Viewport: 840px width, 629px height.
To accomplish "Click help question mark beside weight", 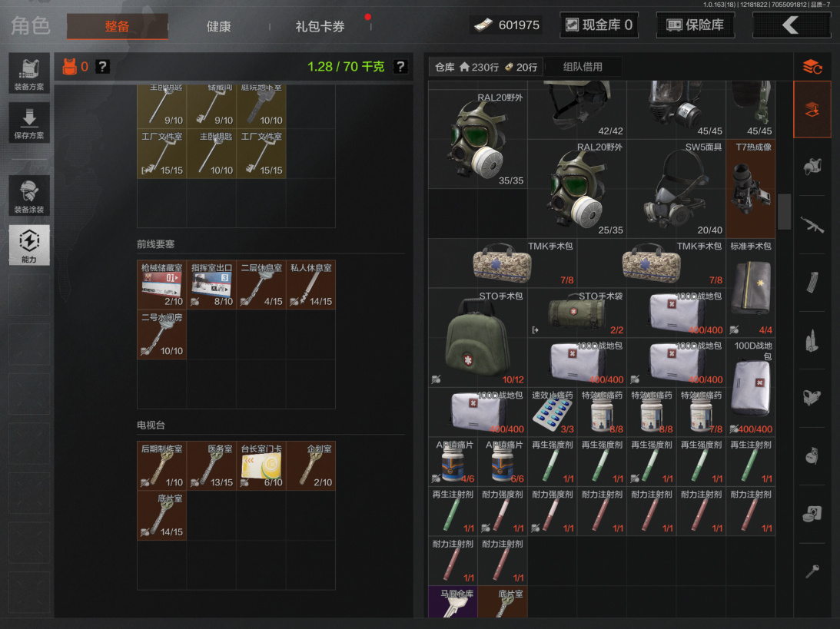I will (400, 67).
